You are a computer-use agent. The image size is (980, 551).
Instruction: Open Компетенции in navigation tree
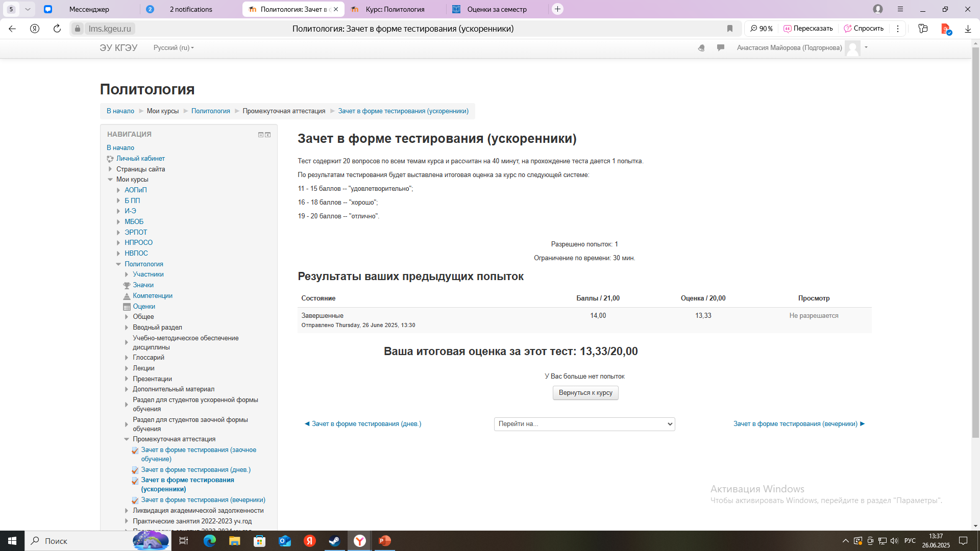click(x=153, y=296)
